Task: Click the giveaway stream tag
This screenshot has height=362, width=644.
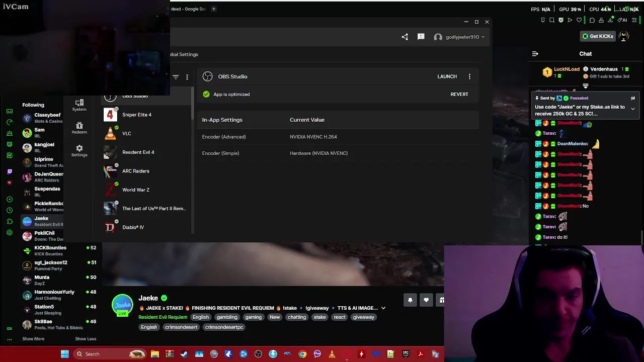Action: click(363, 317)
